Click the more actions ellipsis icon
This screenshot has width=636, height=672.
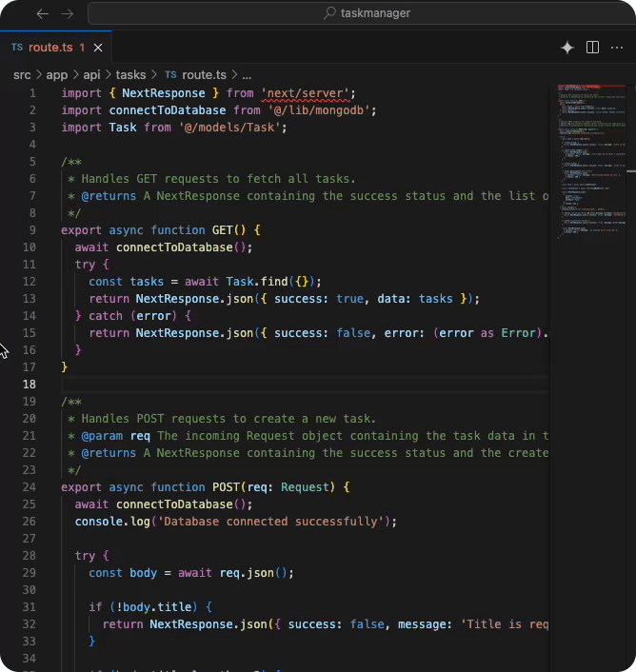point(616,48)
